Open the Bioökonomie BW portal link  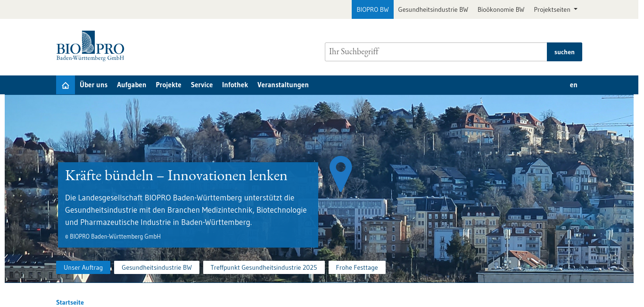(501, 9)
